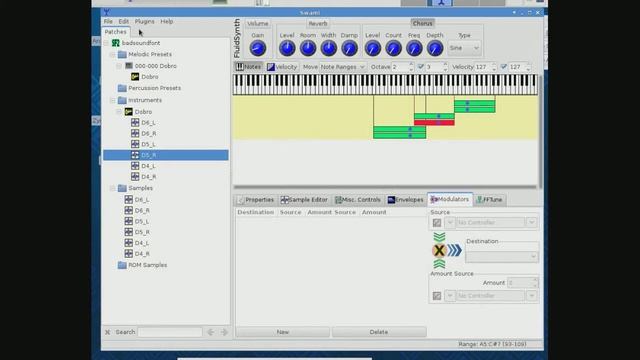Open the Help menu
Image resolution: width=640 pixels, height=360 pixels.
click(x=167, y=21)
